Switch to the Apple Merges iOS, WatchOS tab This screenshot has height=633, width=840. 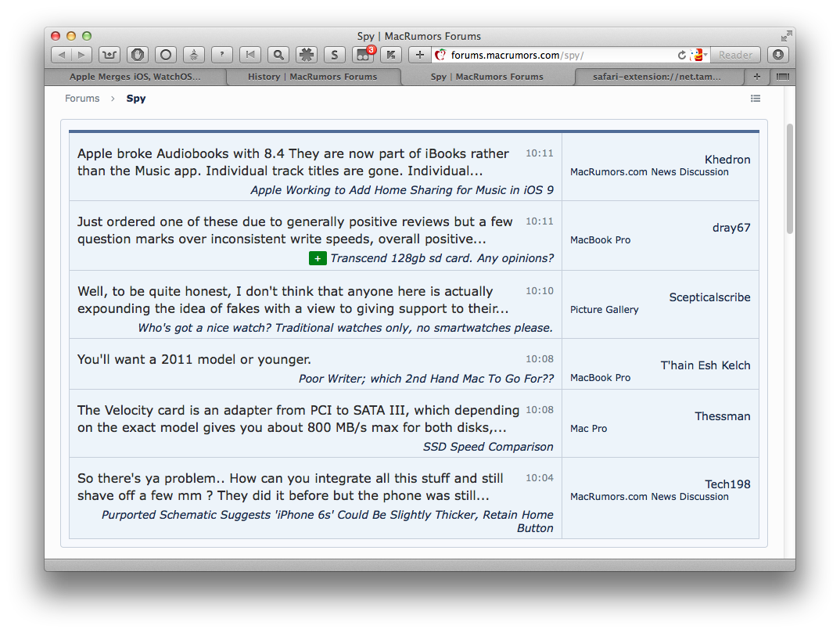135,77
